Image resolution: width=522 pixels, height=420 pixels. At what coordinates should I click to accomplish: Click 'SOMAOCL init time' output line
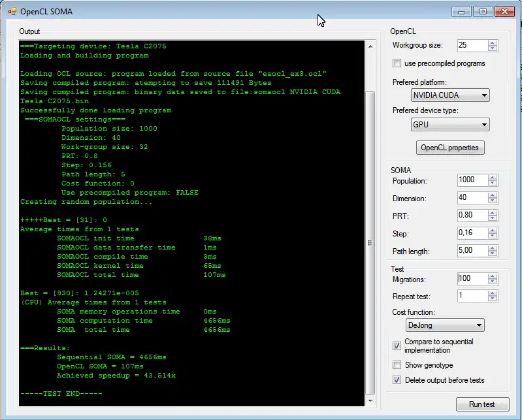139,238
